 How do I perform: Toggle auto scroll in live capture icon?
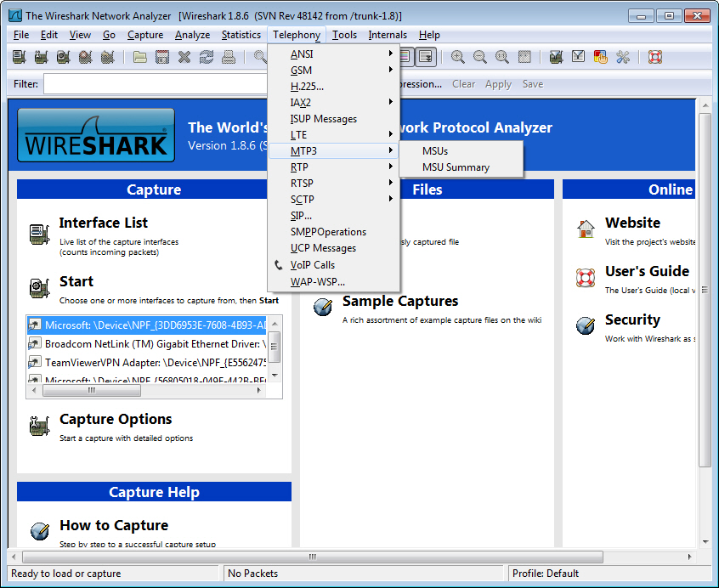click(426, 57)
